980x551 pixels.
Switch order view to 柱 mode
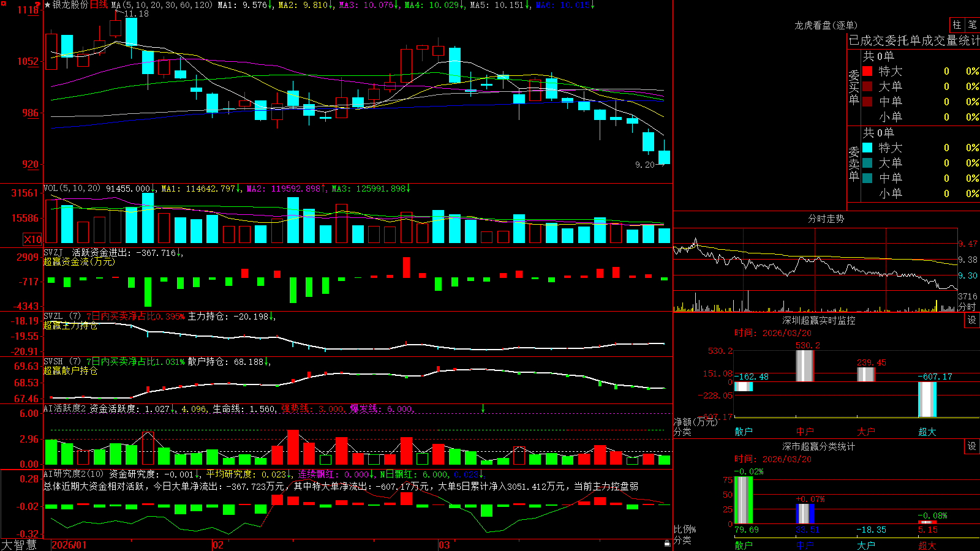[x=957, y=25]
